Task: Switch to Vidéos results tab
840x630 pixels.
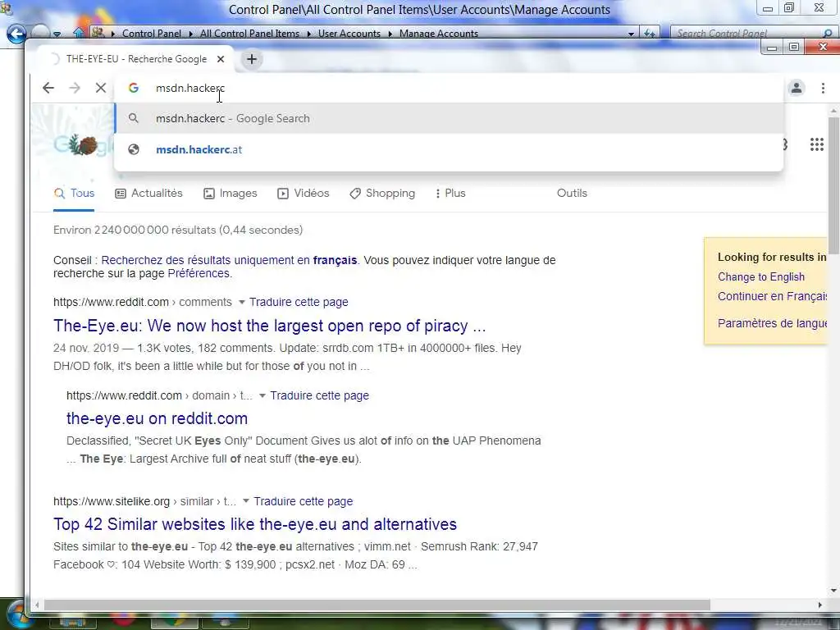Action: (x=304, y=194)
